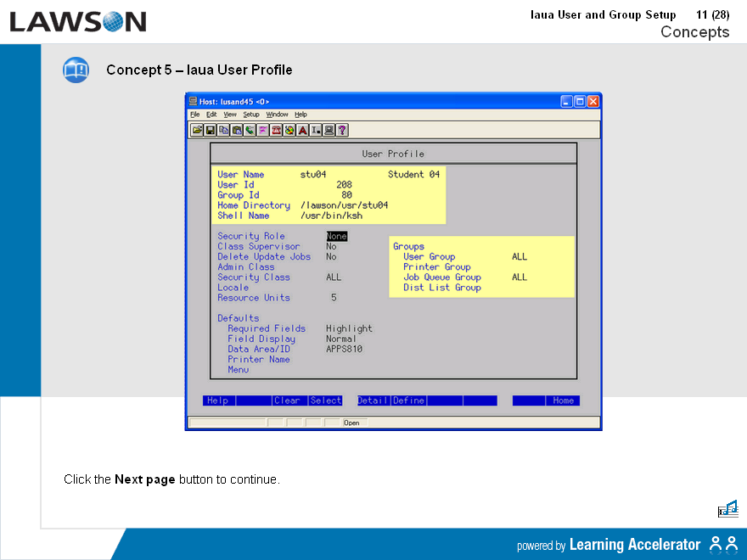Click the Learning Accelerator people icon
Viewport: 747px width, 560px height.
click(x=723, y=544)
